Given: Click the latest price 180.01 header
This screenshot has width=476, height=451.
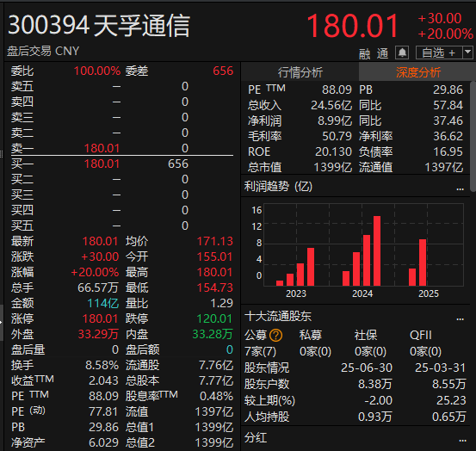Looking at the screenshot, I should click(352, 26).
